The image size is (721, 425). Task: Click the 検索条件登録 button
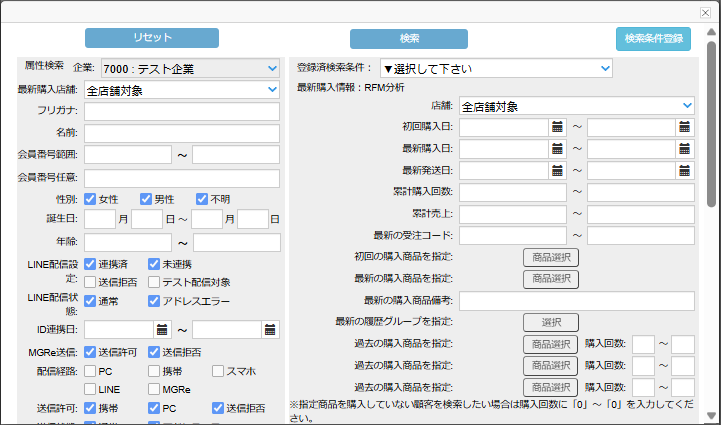[653, 38]
